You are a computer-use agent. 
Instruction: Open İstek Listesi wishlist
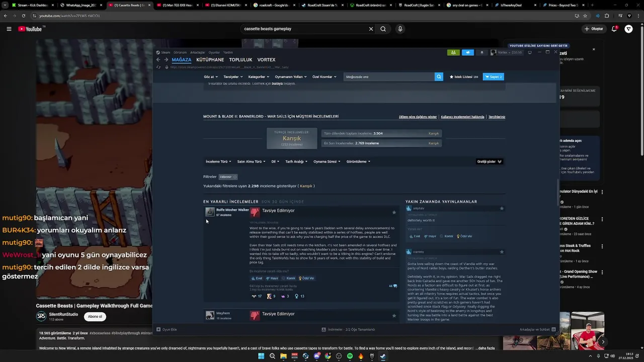tap(464, 77)
